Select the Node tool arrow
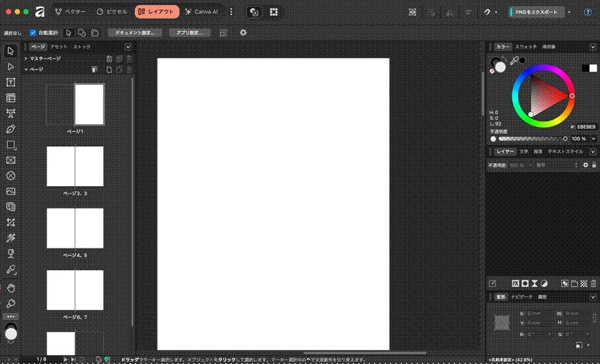Viewport: 600px width, 364px height. click(x=11, y=66)
